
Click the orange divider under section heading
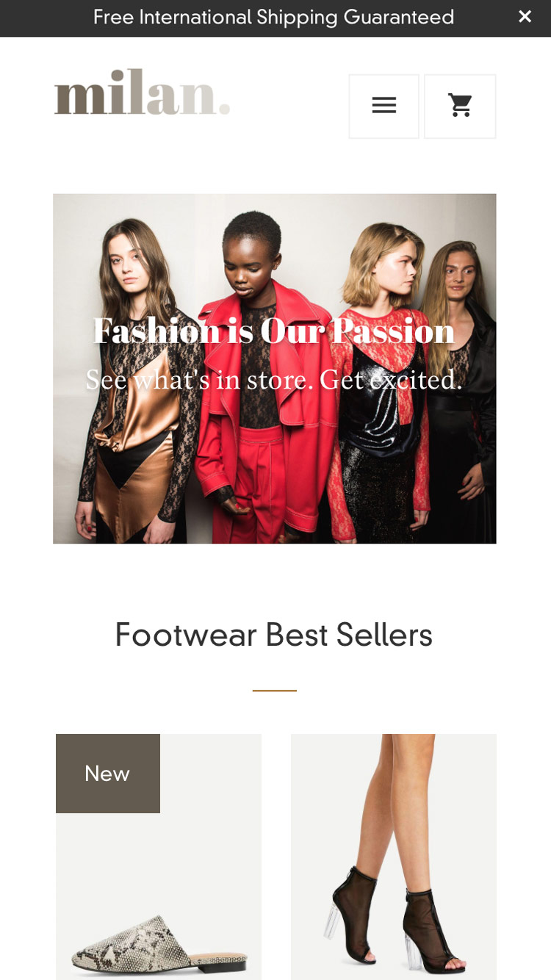[x=275, y=691]
